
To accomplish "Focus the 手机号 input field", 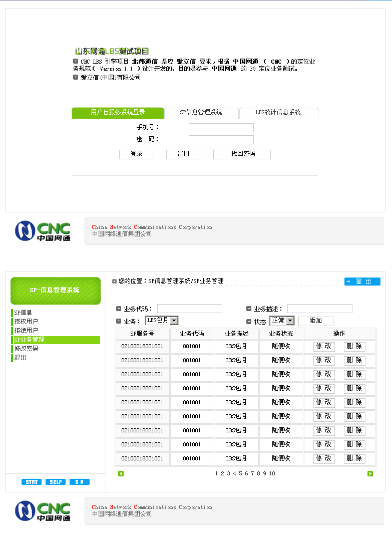I will (x=221, y=128).
